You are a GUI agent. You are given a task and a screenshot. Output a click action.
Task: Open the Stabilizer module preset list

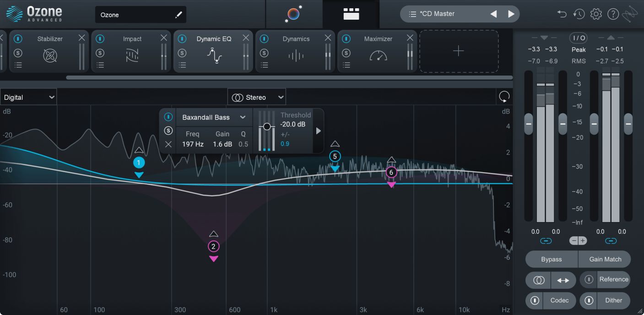(x=18, y=65)
